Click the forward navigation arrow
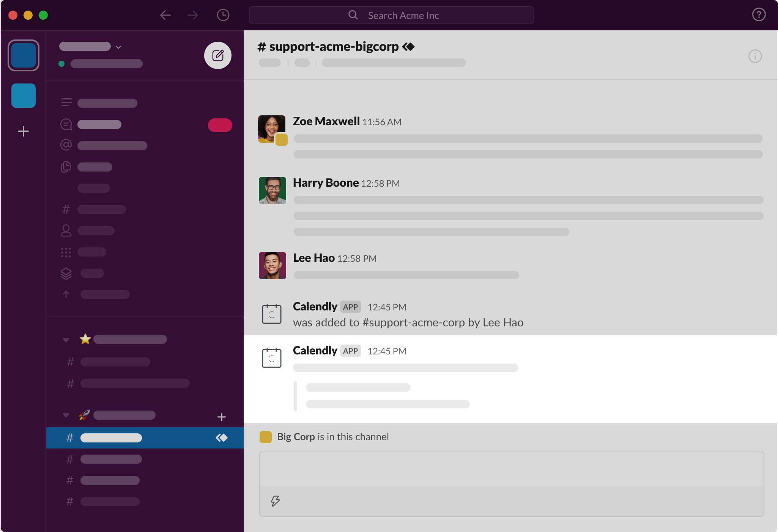 click(x=193, y=15)
